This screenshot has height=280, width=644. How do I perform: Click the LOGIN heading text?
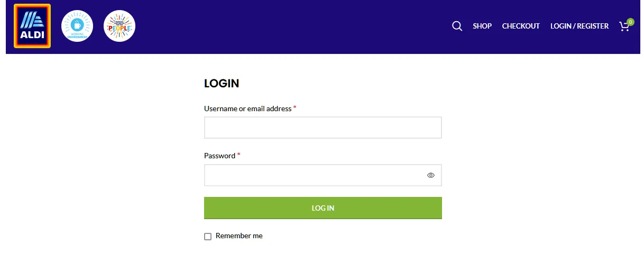[222, 83]
